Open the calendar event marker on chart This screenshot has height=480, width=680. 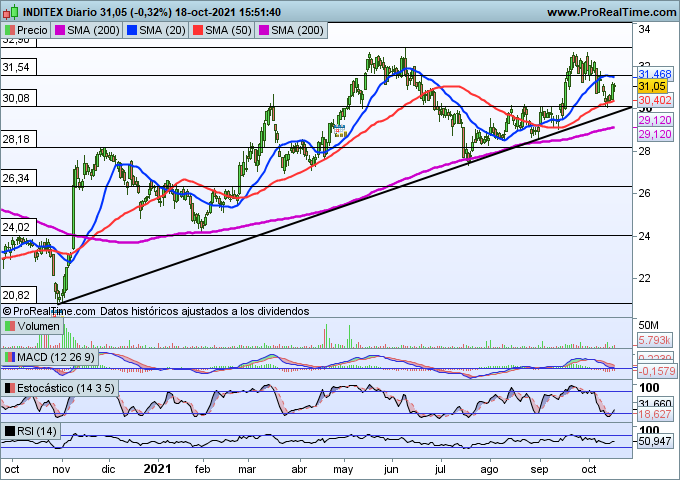(x=340, y=131)
